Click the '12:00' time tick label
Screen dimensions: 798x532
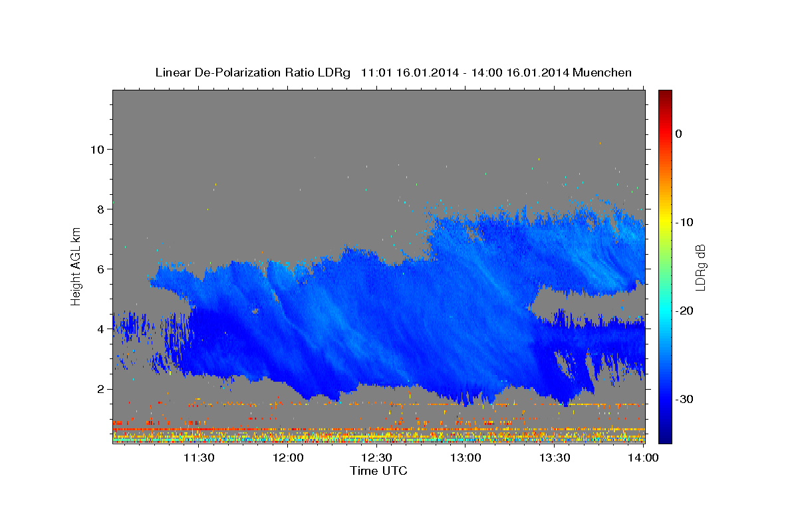[x=288, y=458]
